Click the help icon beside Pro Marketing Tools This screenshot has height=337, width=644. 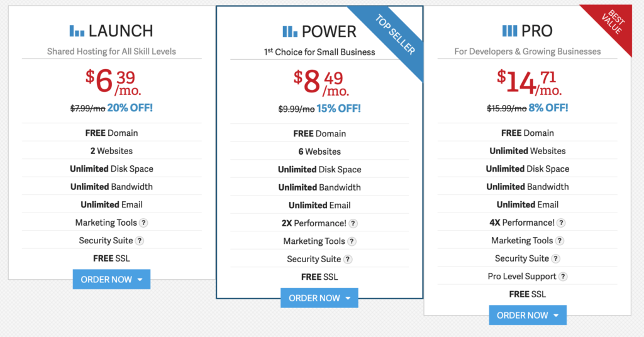(560, 241)
